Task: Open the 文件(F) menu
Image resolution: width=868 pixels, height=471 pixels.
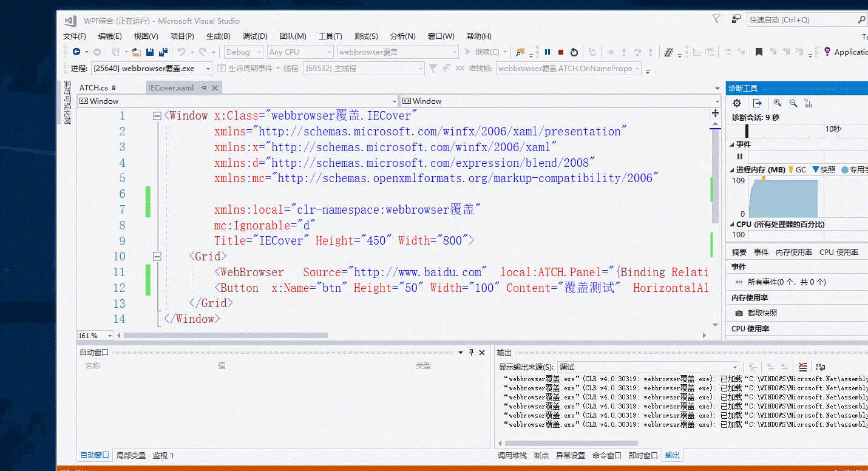Action: (x=75, y=36)
